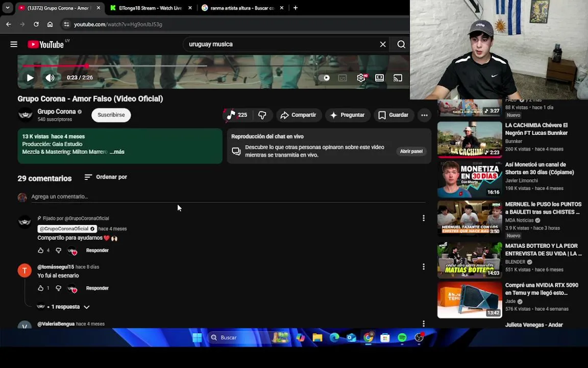
Task: Open File Explorer from the taskbar
Action: 317,337
